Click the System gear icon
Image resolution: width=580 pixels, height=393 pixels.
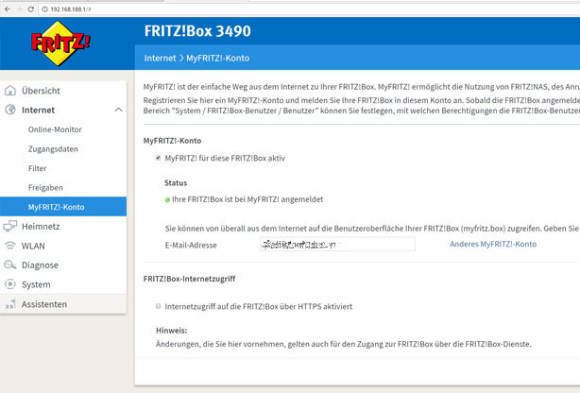coord(10,284)
